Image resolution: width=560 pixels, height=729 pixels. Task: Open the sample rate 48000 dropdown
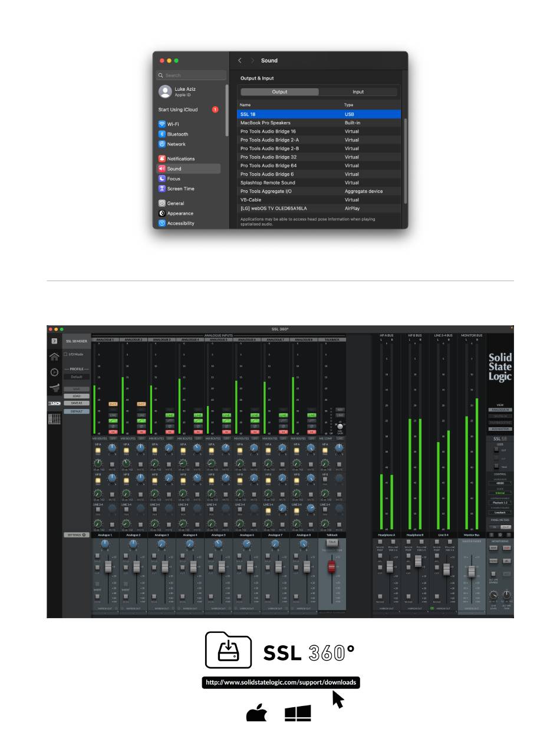[x=499, y=483]
